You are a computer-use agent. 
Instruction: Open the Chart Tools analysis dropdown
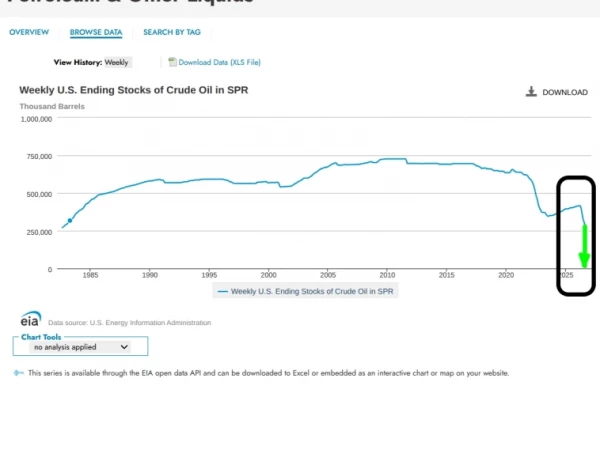pyautogui.click(x=81, y=347)
